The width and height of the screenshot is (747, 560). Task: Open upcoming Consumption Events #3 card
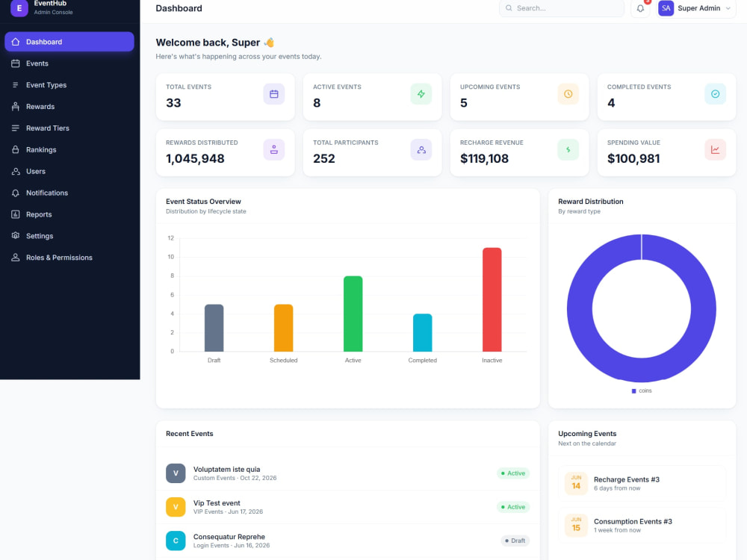pos(642,526)
